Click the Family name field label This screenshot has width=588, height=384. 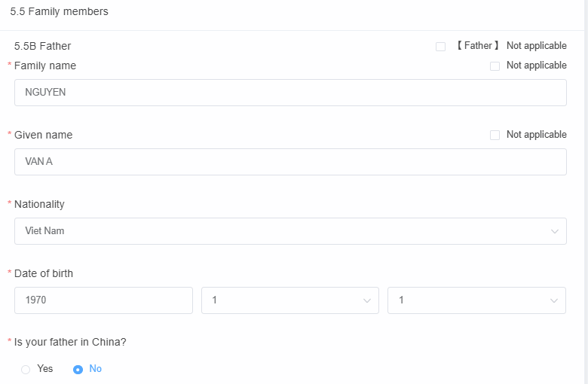(x=45, y=66)
